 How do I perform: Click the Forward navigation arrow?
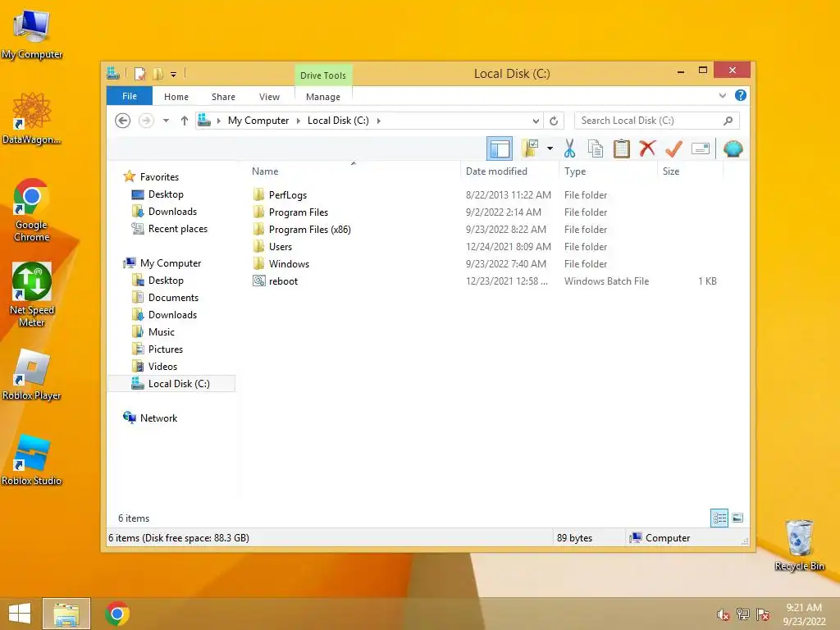(146, 121)
